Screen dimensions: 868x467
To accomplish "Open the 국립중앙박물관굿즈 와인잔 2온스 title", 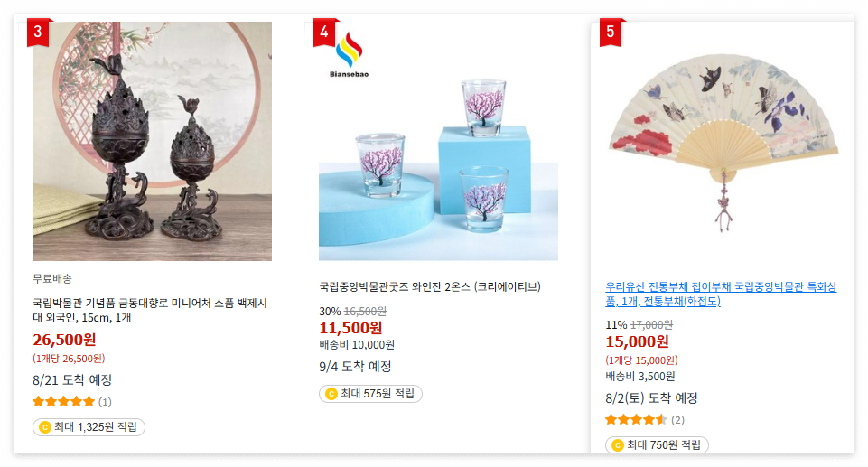I will pos(430,286).
